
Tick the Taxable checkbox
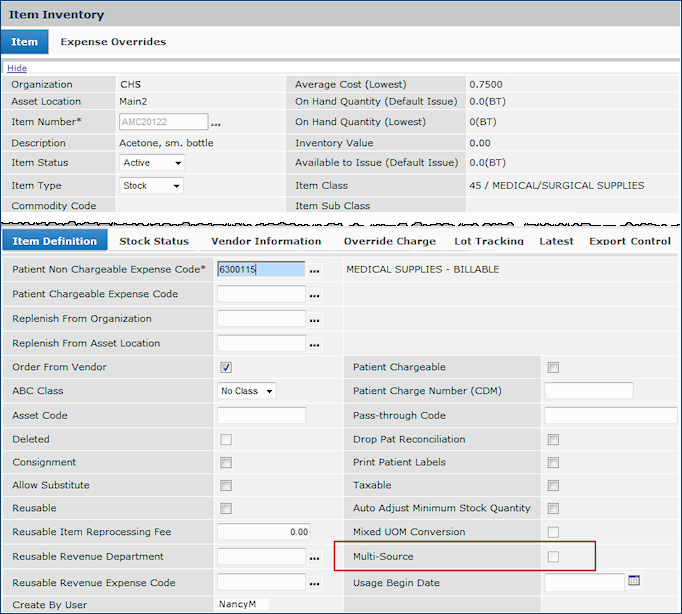[x=553, y=485]
